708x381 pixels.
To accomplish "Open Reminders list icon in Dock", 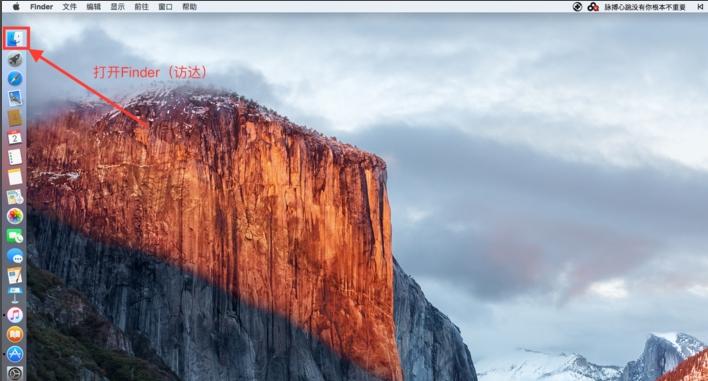I will [15, 157].
